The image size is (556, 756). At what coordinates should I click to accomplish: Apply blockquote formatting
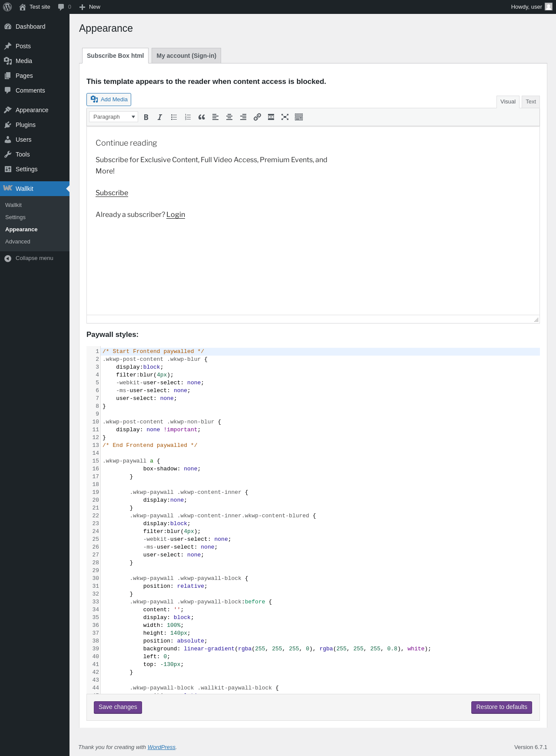tap(202, 117)
